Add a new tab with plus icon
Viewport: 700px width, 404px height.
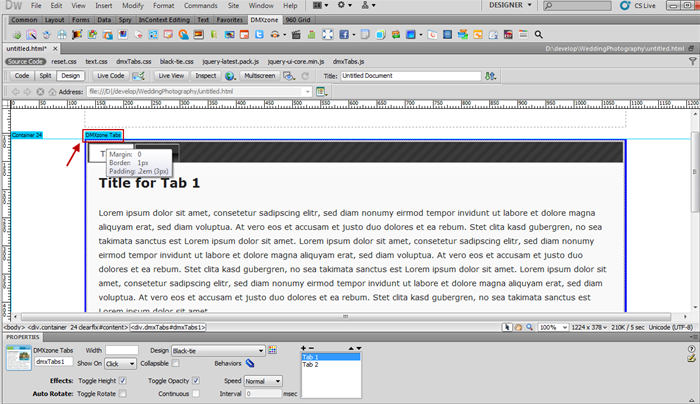pos(304,347)
